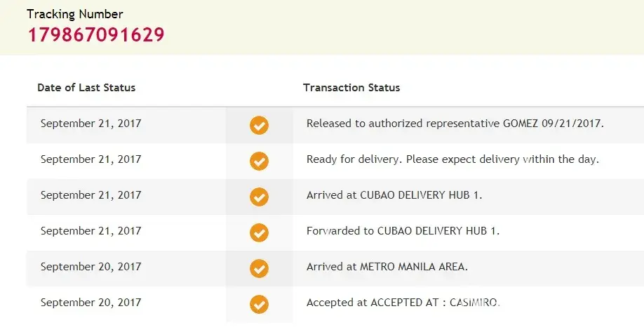Click the date in the Ready for delivery row

coord(90,159)
